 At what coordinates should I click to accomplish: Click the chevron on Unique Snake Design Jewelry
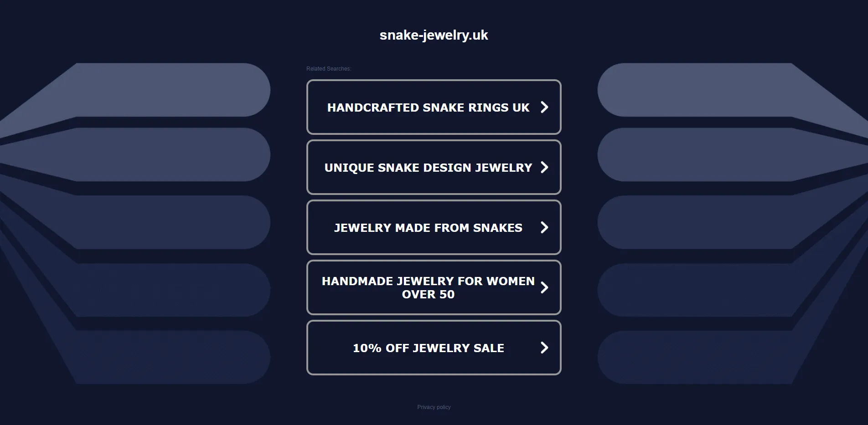[x=544, y=167]
